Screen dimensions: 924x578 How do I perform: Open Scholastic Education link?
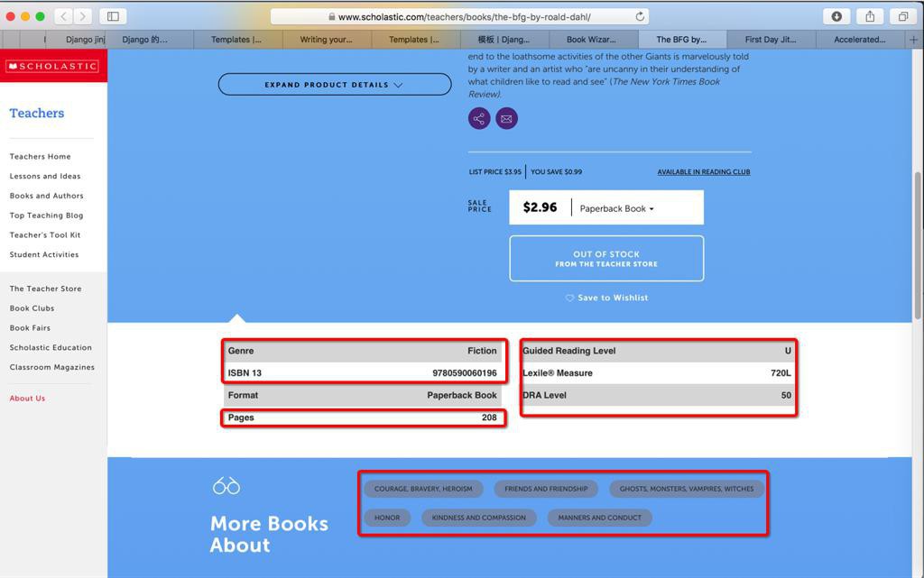click(51, 348)
